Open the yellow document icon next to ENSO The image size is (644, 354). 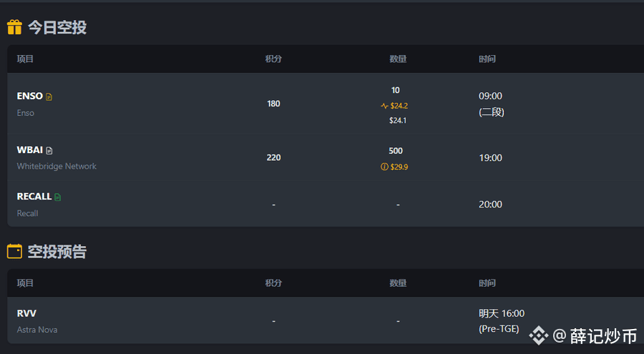point(49,97)
